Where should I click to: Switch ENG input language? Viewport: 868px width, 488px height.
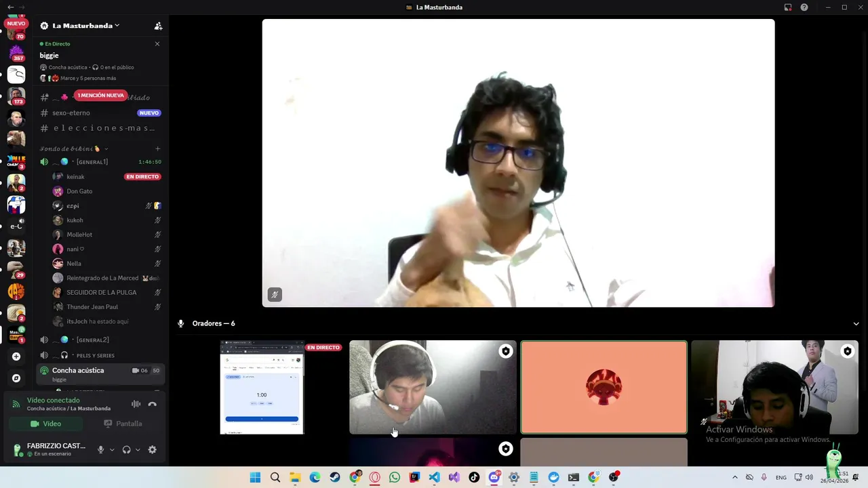(781, 477)
